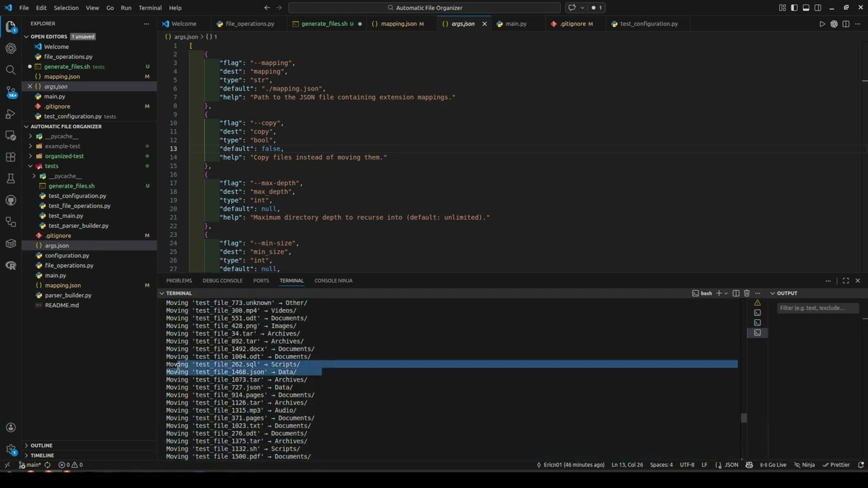Open the R extension view

click(11, 265)
